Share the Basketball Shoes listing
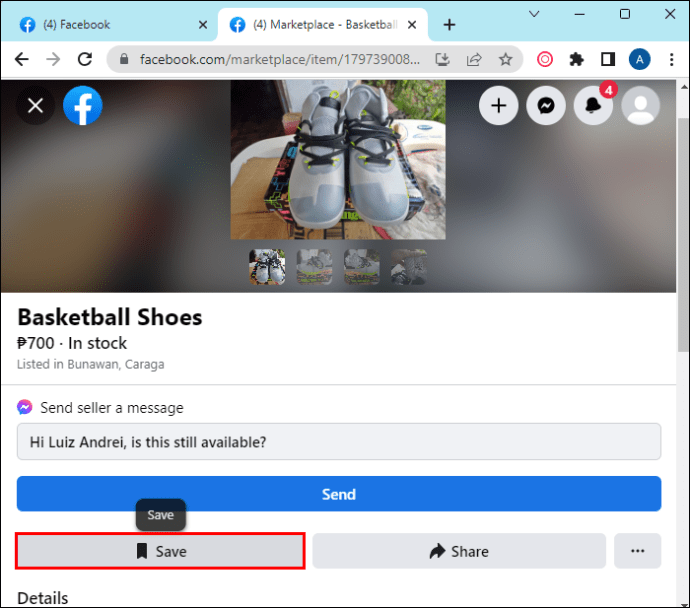Screen dimensions: 690x608 [459, 551]
